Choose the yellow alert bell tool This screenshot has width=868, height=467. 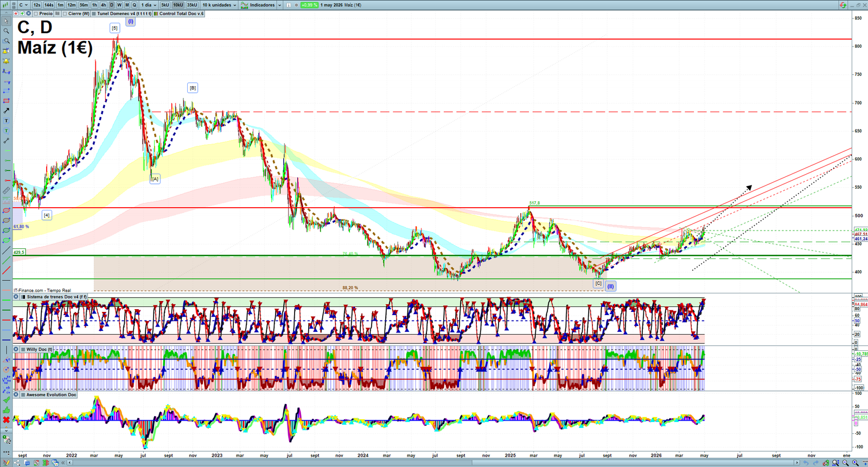pyautogui.click(x=6, y=61)
